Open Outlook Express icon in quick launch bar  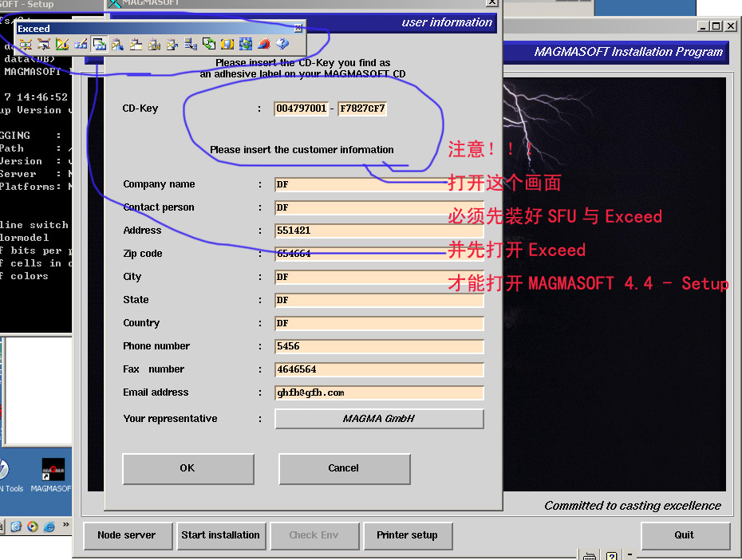point(16,526)
